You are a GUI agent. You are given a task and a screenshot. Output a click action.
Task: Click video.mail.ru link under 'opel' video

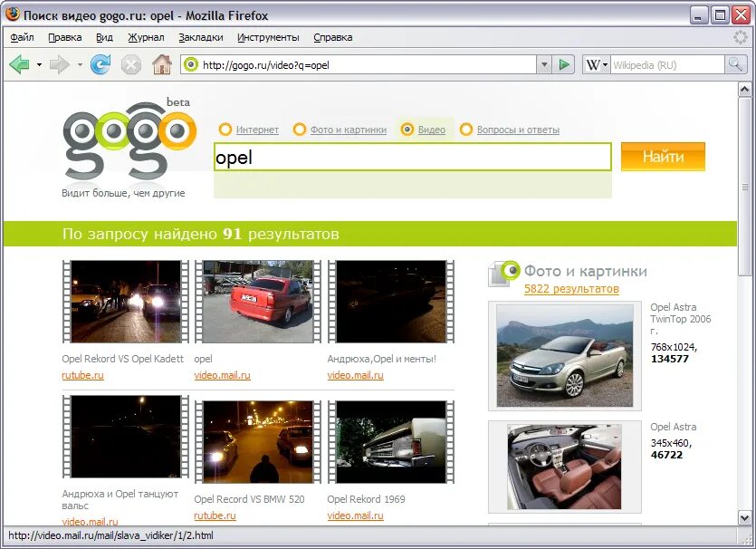click(x=222, y=375)
